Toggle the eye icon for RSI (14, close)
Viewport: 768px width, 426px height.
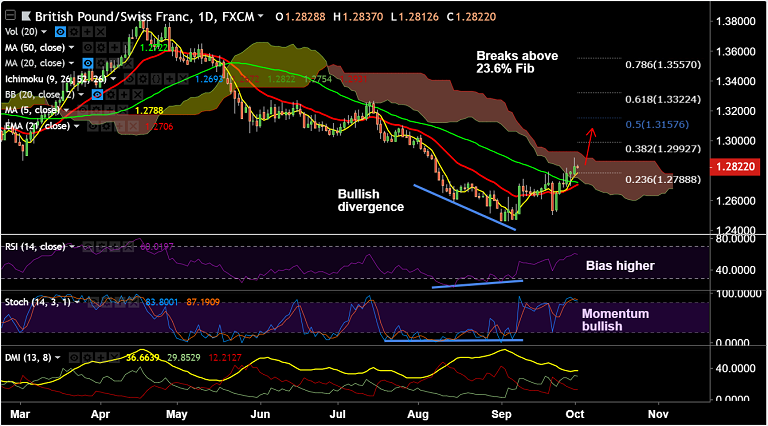coord(88,247)
